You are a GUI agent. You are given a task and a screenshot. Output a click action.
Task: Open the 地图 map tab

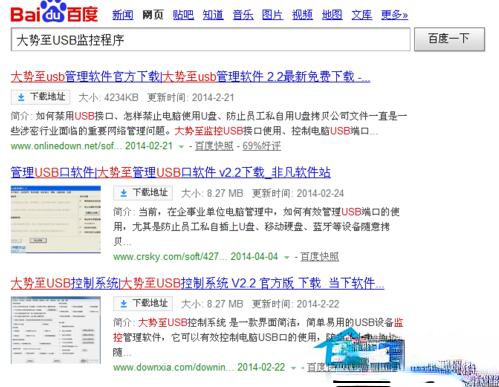tap(332, 15)
